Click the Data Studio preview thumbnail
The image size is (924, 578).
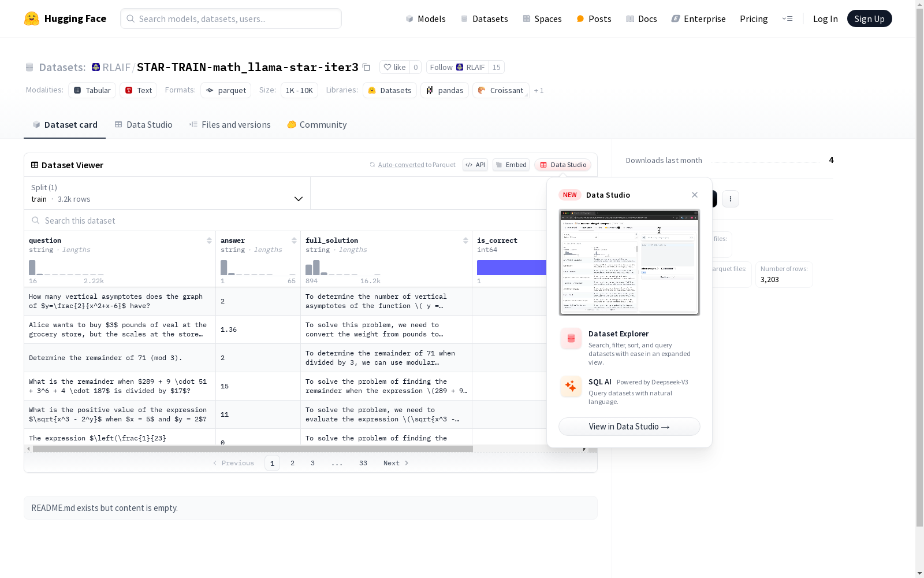pyautogui.click(x=629, y=262)
